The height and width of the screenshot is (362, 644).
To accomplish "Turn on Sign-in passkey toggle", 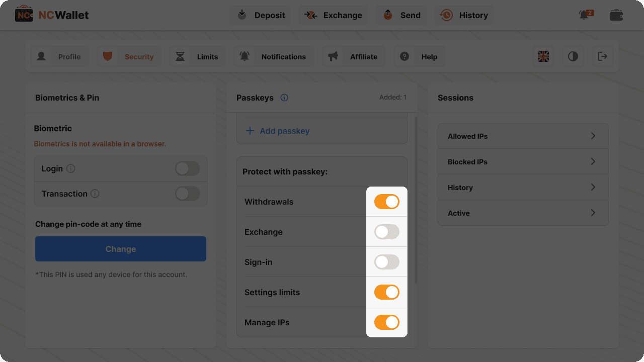I will [386, 262].
